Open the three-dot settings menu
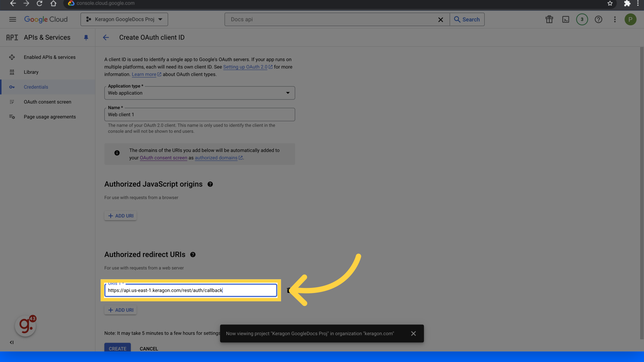 615,19
